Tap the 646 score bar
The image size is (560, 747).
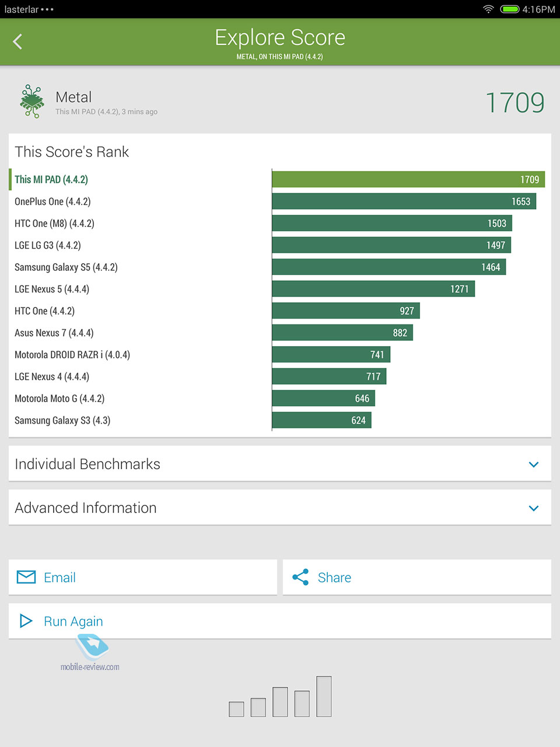324,398
